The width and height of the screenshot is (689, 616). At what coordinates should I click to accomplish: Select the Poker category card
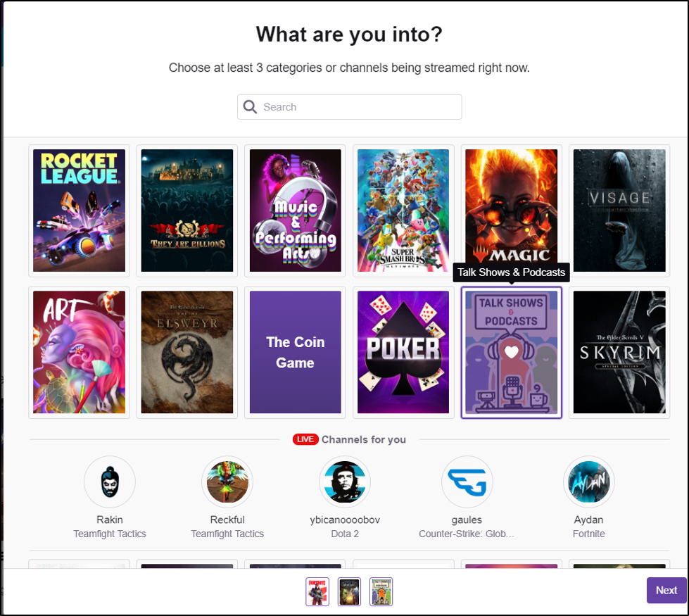[x=403, y=352]
